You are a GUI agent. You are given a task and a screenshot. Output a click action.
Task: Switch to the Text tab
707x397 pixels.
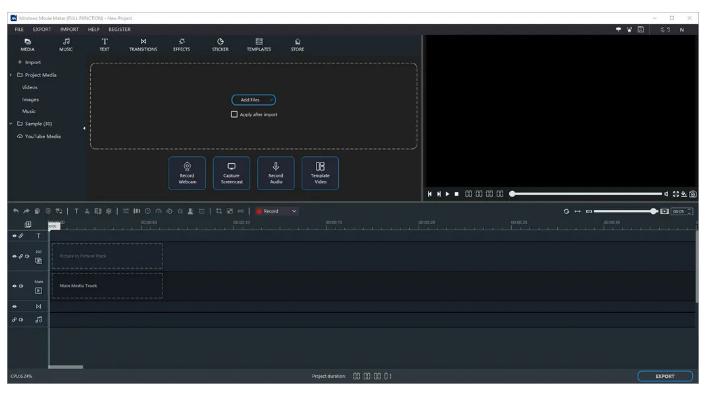105,45
